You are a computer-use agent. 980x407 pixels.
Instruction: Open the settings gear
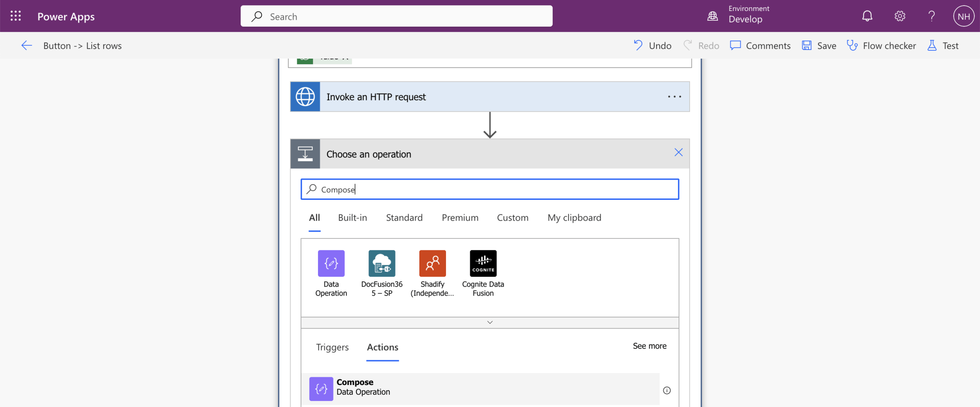[x=900, y=16]
